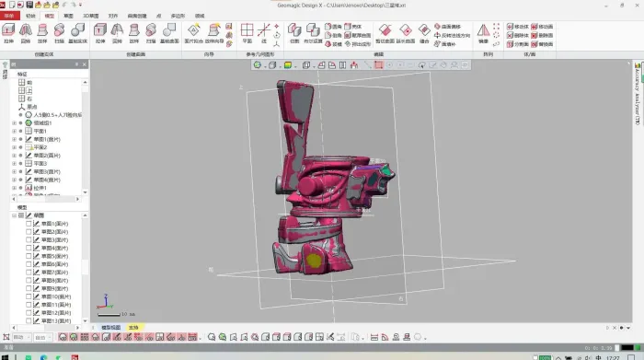This screenshot has width=644, height=360.
Task: Open the Boolean (布尔运算) operation tool
Action: [x=313, y=33]
